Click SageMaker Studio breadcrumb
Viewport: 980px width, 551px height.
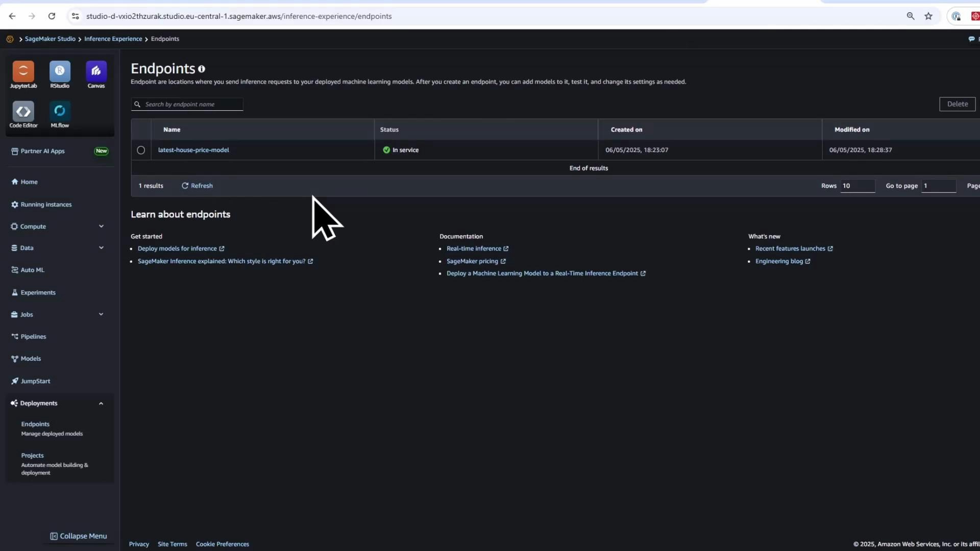coord(50,39)
